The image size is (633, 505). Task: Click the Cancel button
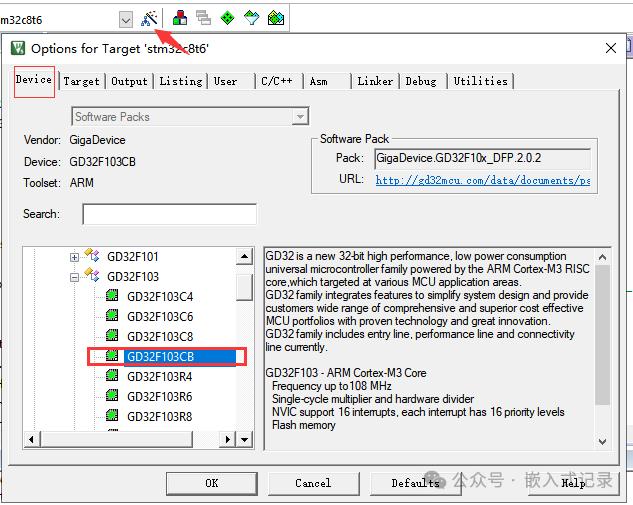pyautogui.click(x=313, y=484)
